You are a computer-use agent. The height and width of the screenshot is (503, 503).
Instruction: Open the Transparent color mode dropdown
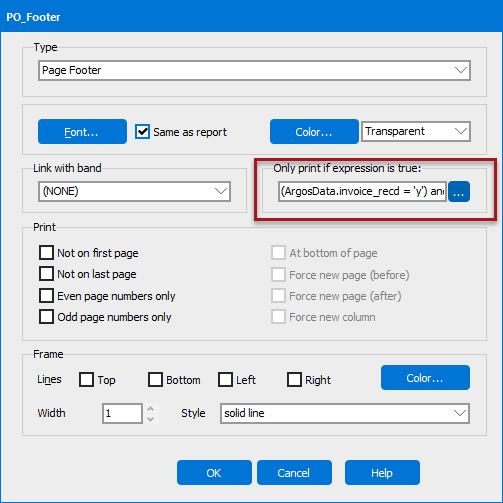coord(416,131)
